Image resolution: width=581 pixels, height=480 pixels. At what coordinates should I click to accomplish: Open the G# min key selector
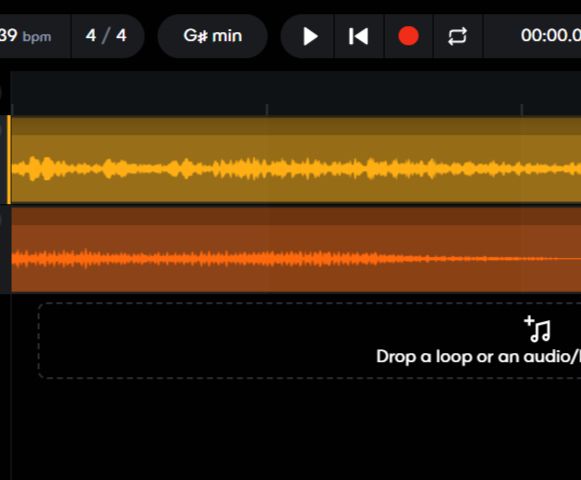tap(213, 36)
